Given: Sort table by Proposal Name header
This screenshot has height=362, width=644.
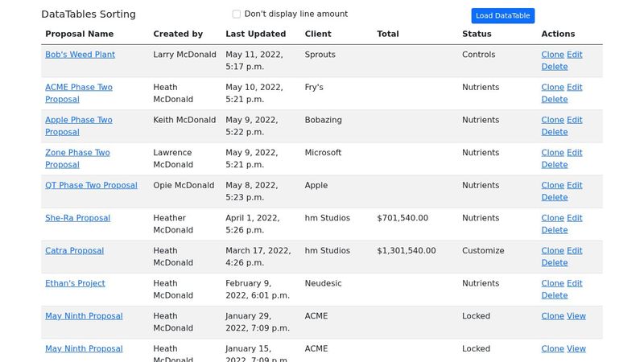Looking at the screenshot, I should point(79,34).
